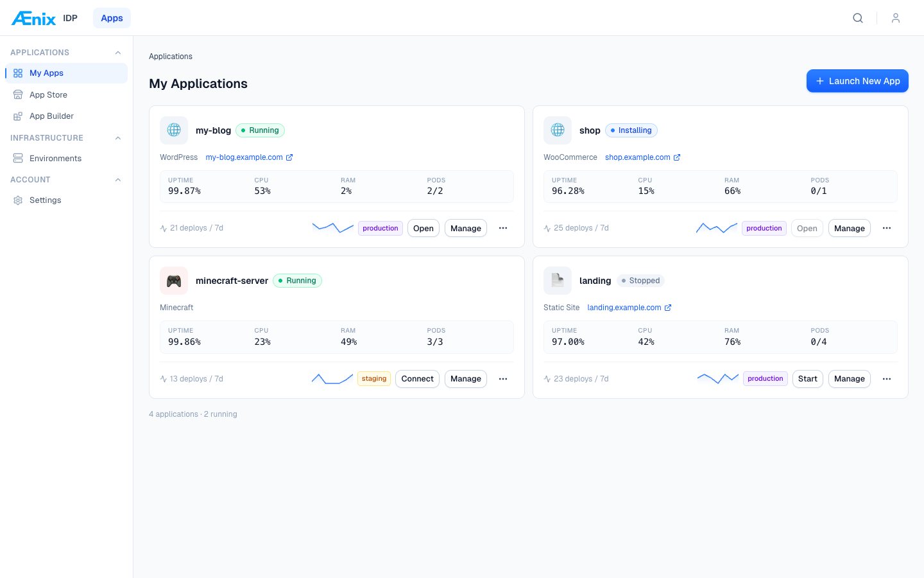Click external link icon next to landing.example.com

(668, 308)
